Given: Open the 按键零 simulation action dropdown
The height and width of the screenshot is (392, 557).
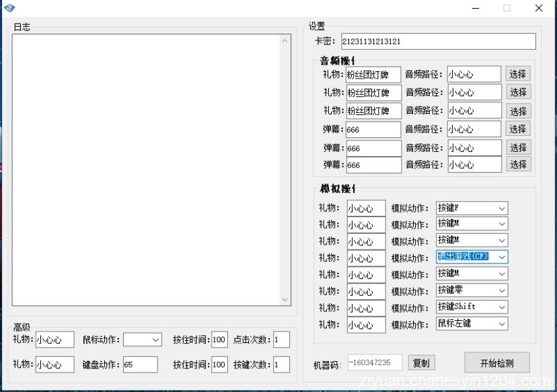Looking at the screenshot, I should click(501, 290).
